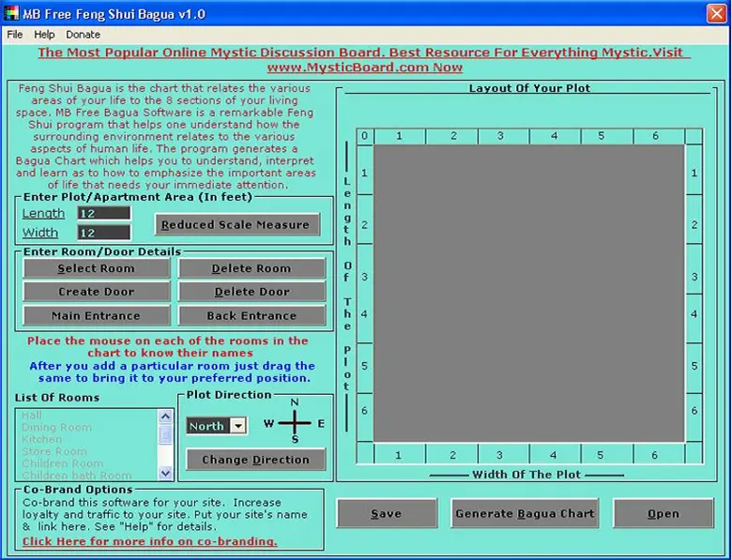
Task: Select Children bath Room in the list
Action: (77, 476)
